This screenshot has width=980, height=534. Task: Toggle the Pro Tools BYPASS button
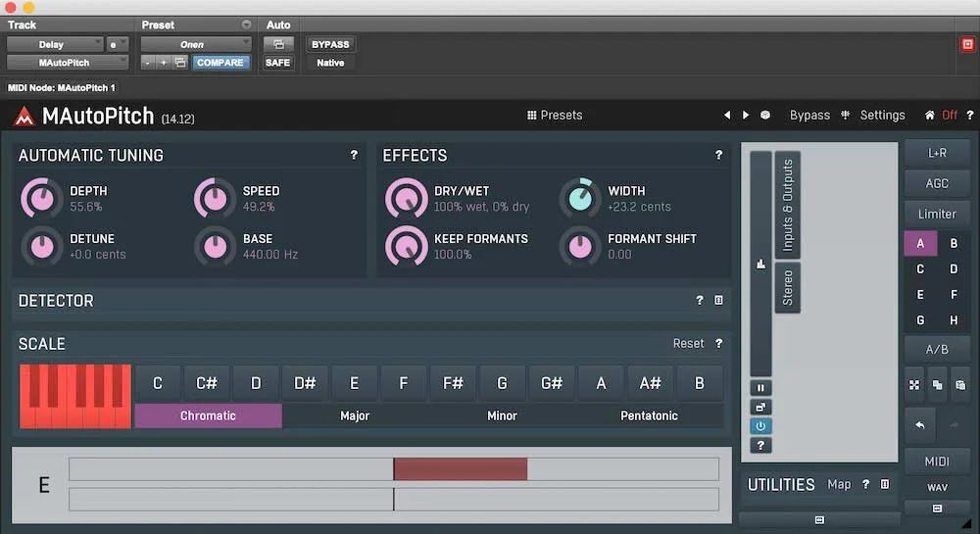pyautogui.click(x=330, y=44)
